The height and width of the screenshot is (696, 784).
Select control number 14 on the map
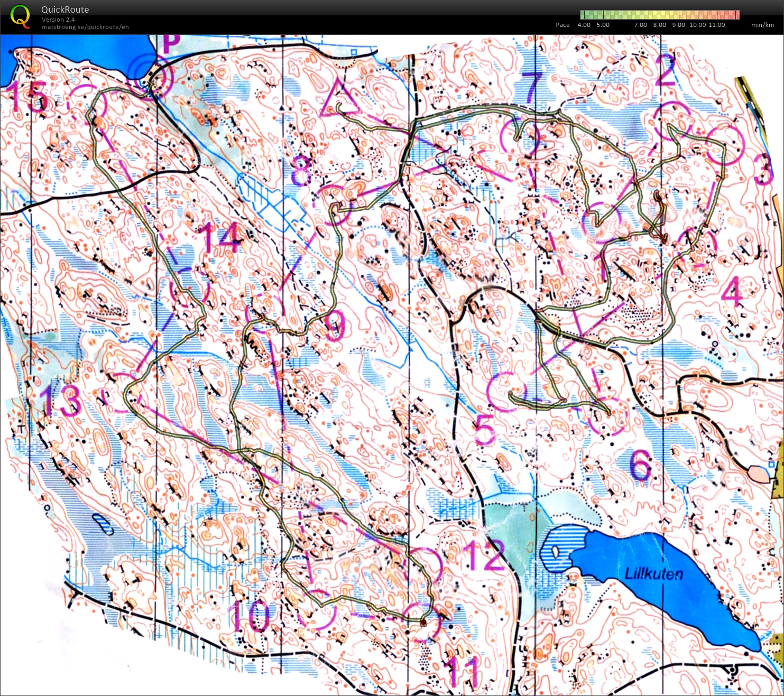221,237
